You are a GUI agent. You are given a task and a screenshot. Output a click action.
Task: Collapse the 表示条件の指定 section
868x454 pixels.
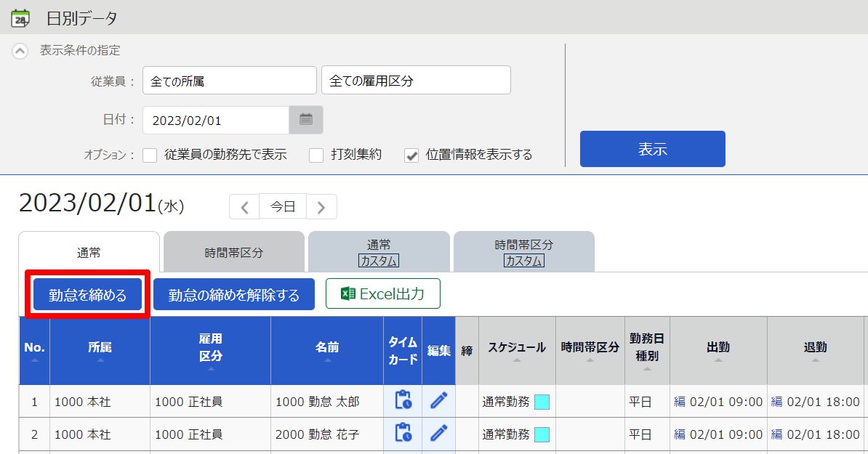(20, 52)
